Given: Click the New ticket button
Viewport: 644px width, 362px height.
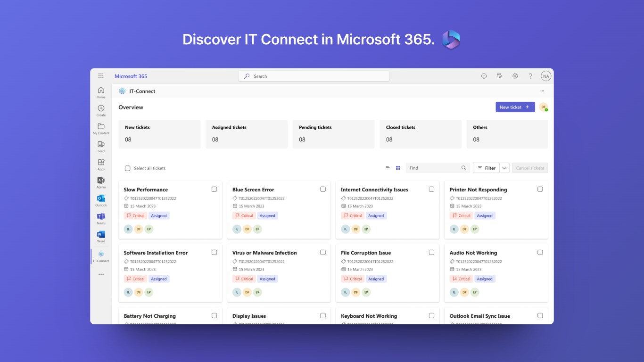Looking at the screenshot, I should 515,107.
